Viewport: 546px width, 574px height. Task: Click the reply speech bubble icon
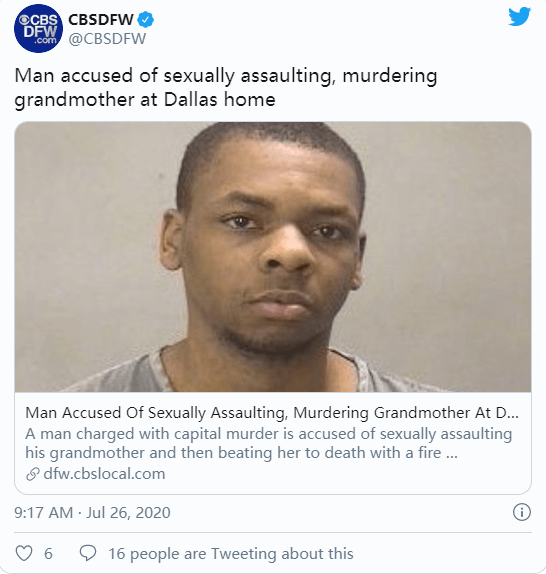coord(88,553)
